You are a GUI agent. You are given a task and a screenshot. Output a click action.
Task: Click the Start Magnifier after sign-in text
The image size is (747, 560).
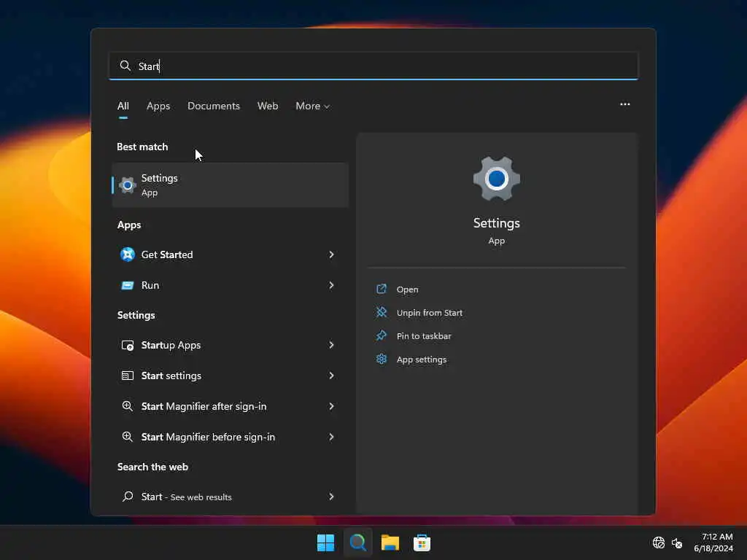pos(204,406)
